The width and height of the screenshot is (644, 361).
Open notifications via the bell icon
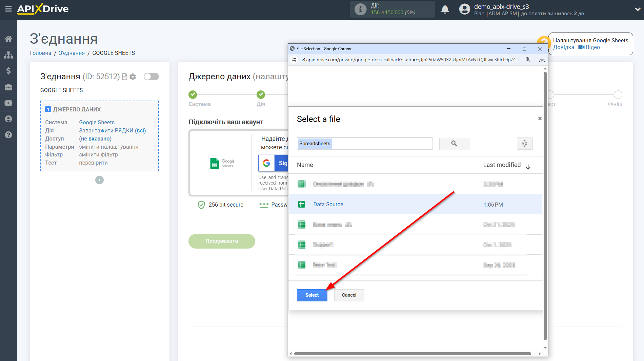point(445,9)
